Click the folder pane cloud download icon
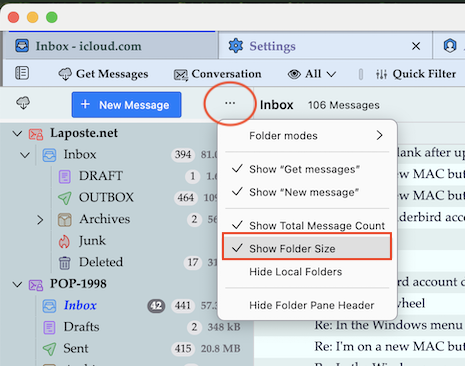465x366 pixels. [x=23, y=103]
